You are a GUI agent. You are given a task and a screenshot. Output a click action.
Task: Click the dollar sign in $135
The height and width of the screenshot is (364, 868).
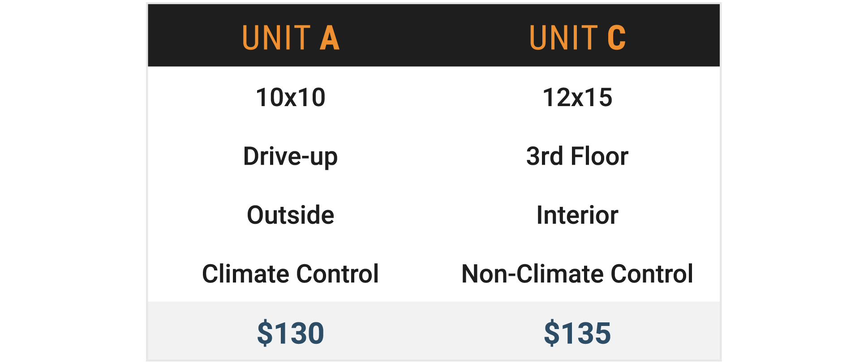click(551, 333)
